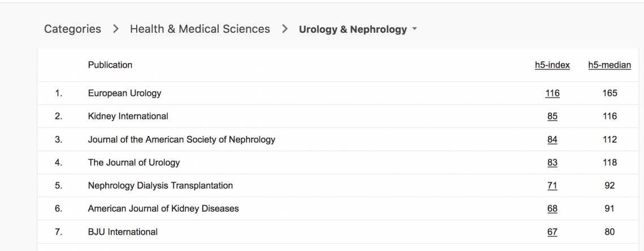Click the Publication column header

(110, 65)
